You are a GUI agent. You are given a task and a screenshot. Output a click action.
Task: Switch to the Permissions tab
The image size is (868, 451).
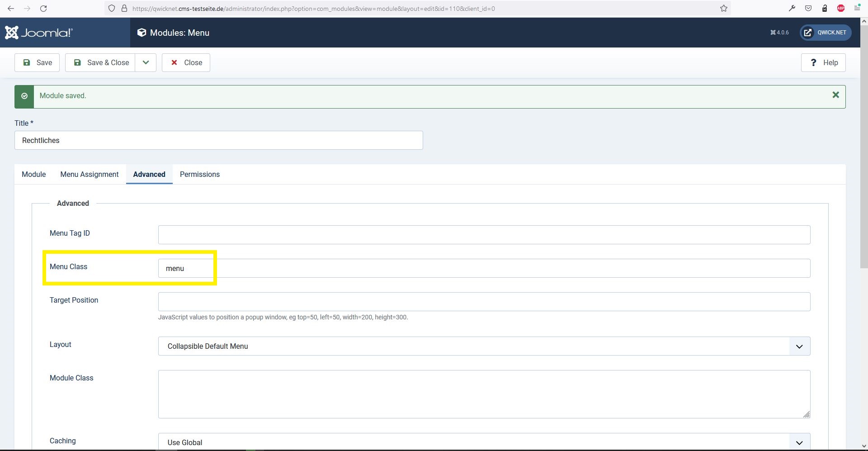pos(199,174)
